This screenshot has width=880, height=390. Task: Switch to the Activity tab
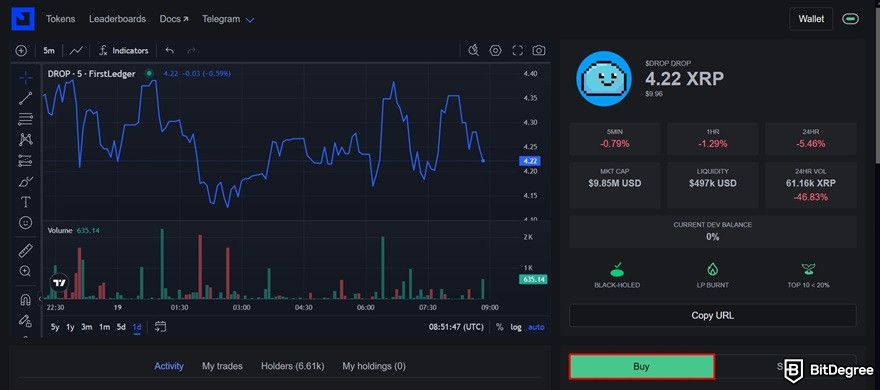(x=169, y=366)
